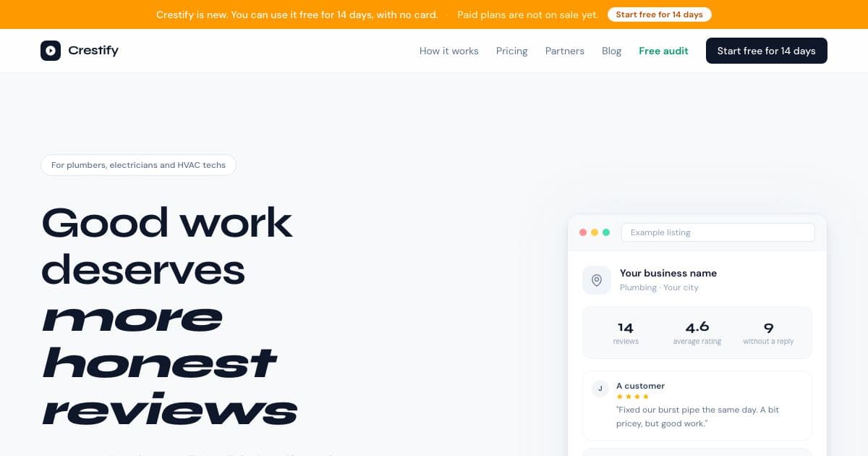Click the Example listing address field
The image size is (868, 456).
(718, 232)
